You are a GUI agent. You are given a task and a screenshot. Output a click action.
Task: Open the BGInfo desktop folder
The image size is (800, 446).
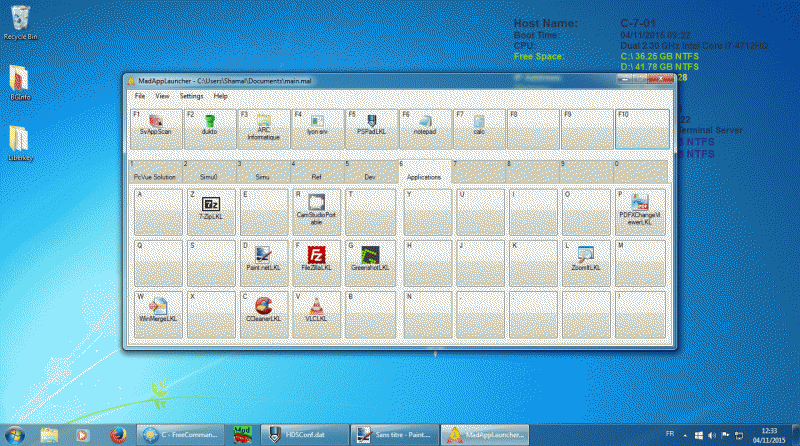pos(20,83)
